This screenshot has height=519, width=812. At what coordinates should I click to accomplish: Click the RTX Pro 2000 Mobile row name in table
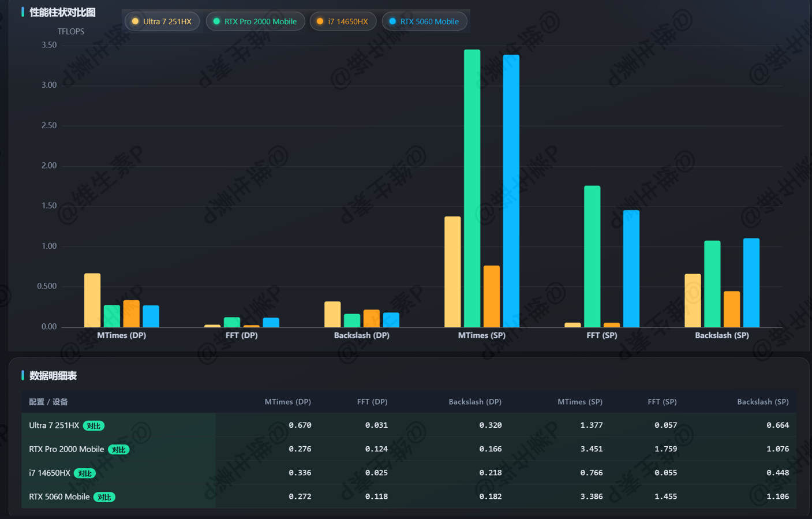point(66,449)
